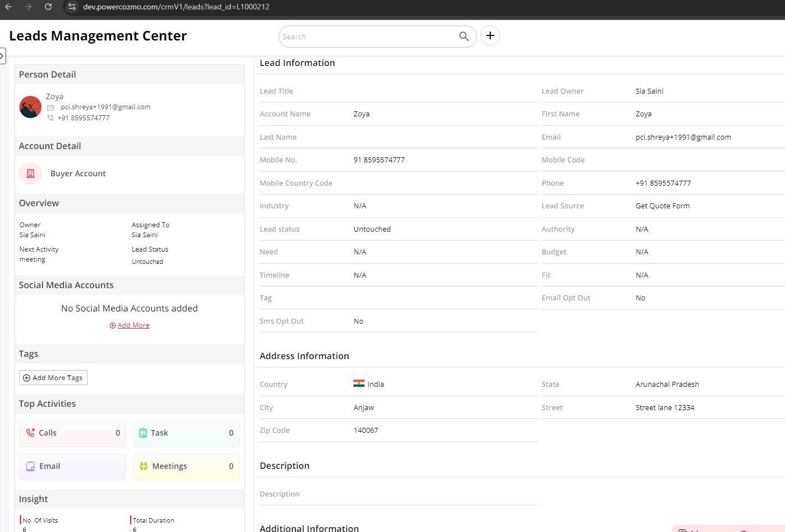Screen dimensions: 785x532
Task: Click the browser reload button
Action: (48, 7)
